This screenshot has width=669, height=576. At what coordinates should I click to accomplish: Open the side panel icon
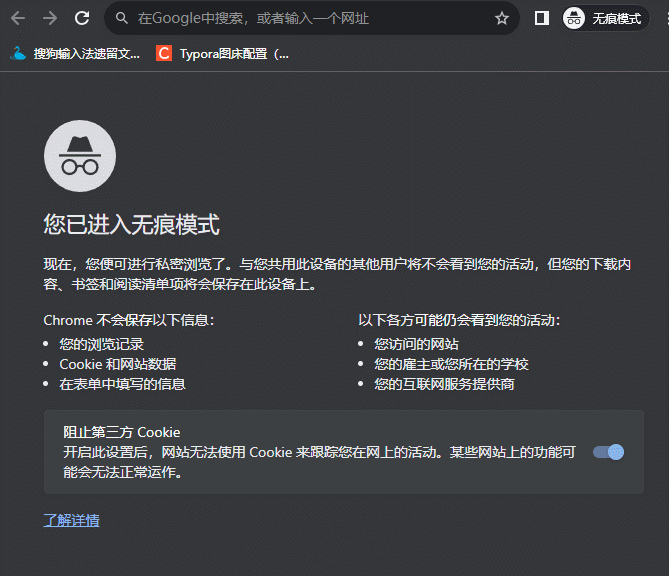[x=541, y=18]
